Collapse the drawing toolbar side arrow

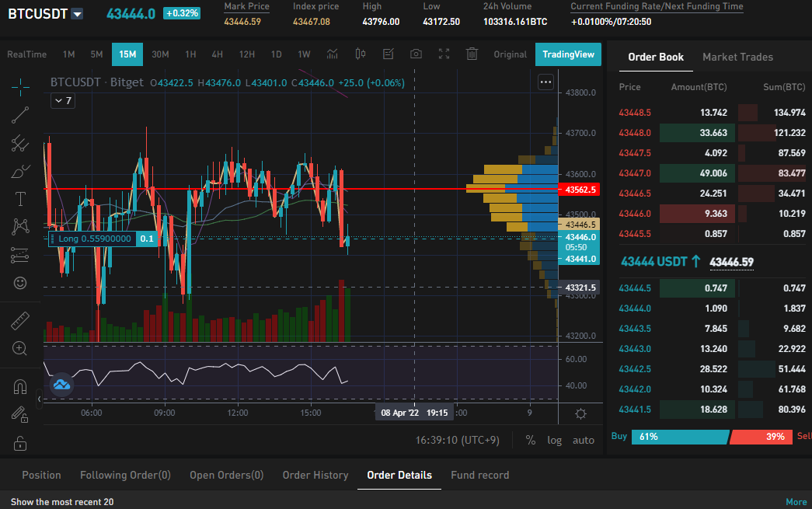pos(39,399)
